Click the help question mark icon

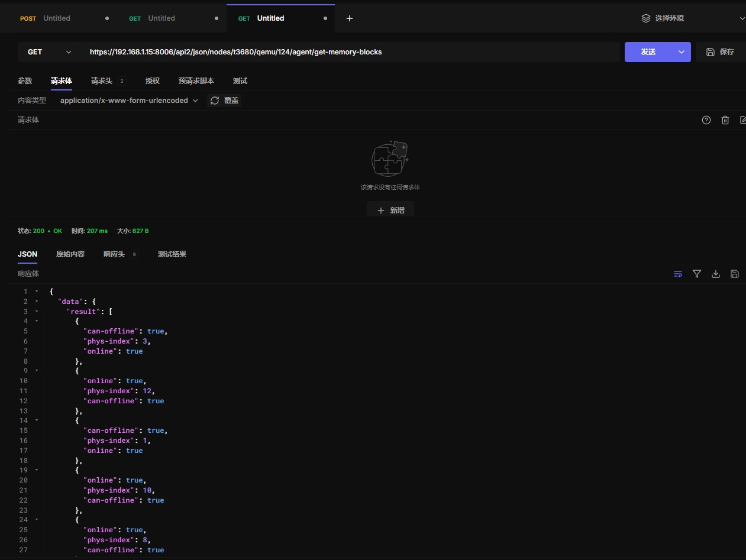pos(706,120)
